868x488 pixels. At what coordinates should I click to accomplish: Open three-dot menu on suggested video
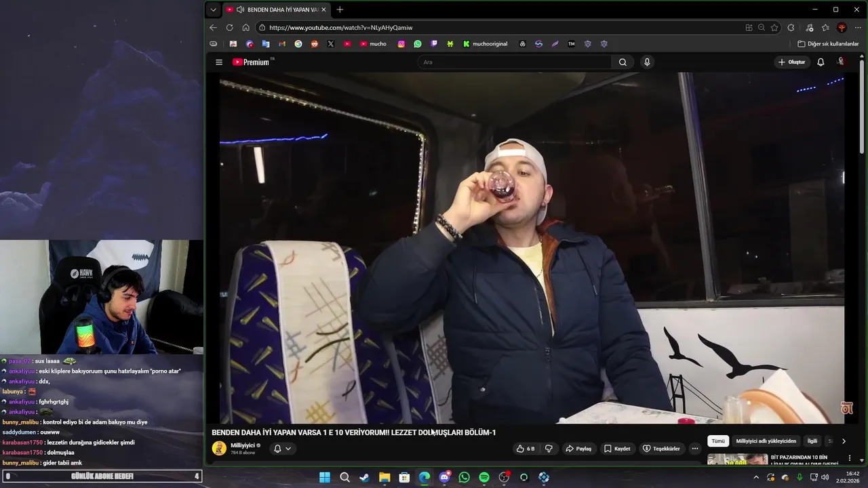click(x=849, y=458)
